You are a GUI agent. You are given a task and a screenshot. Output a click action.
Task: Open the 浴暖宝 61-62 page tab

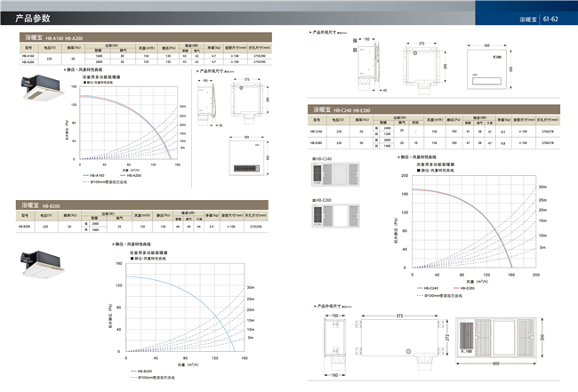tap(539, 19)
